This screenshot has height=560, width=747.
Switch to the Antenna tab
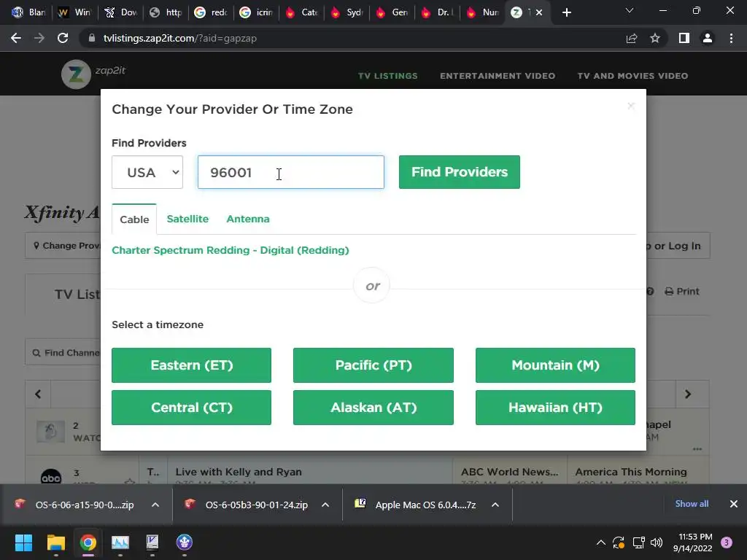(x=248, y=219)
